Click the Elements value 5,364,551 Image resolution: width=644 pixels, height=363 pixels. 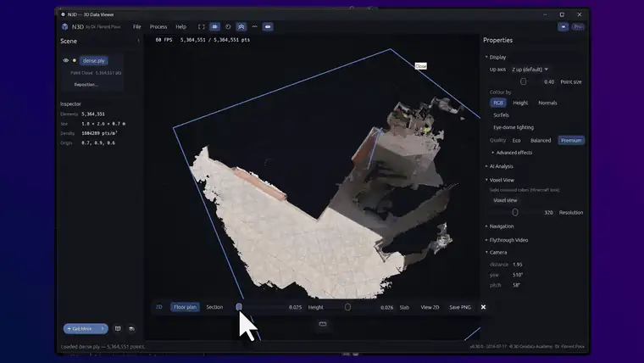coord(93,114)
